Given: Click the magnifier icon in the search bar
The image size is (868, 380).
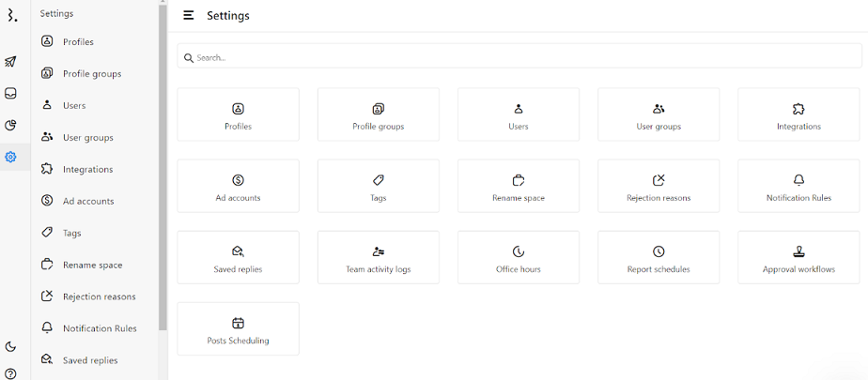Looking at the screenshot, I should point(189,57).
